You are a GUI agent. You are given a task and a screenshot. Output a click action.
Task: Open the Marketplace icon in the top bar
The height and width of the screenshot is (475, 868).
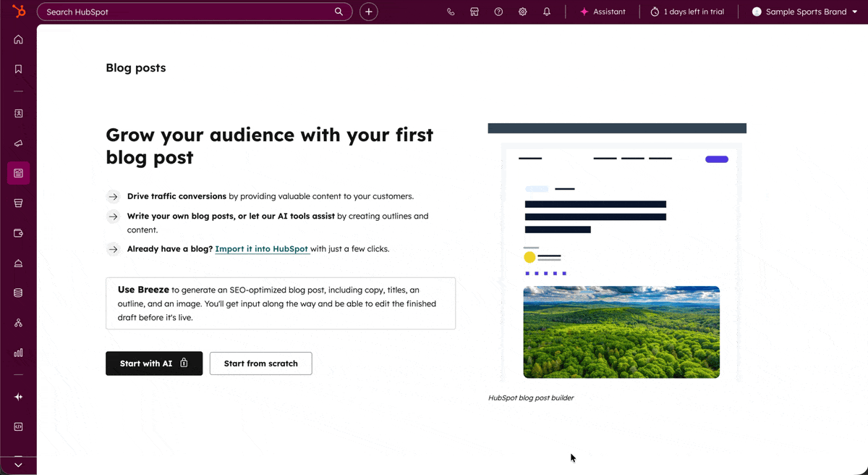coord(475,12)
